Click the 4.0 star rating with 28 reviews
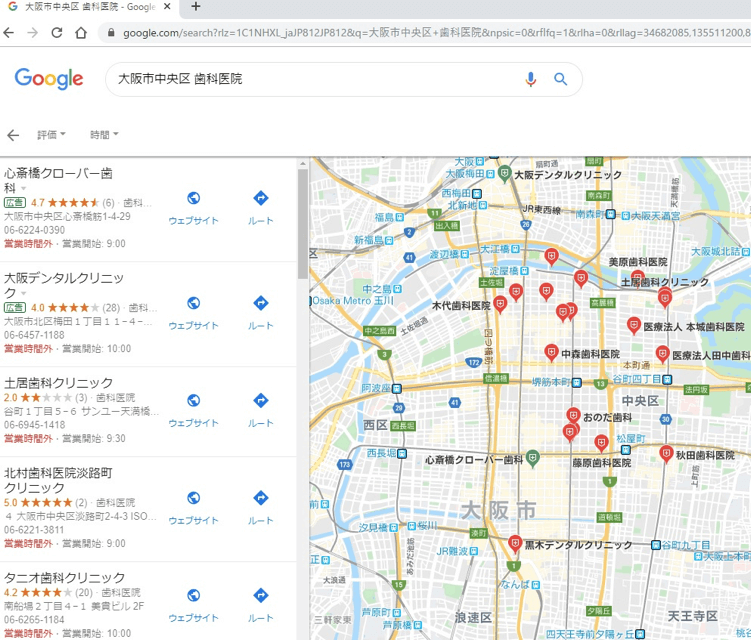The image size is (751, 640). 75,308
